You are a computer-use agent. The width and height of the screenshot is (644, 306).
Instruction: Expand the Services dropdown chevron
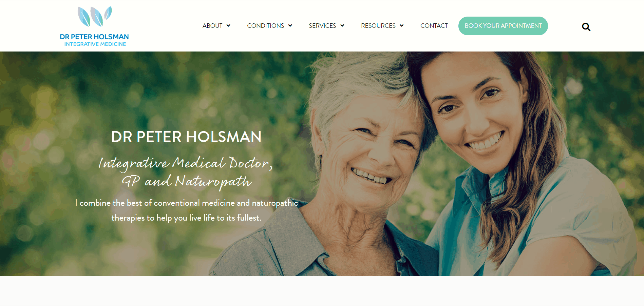tap(342, 26)
